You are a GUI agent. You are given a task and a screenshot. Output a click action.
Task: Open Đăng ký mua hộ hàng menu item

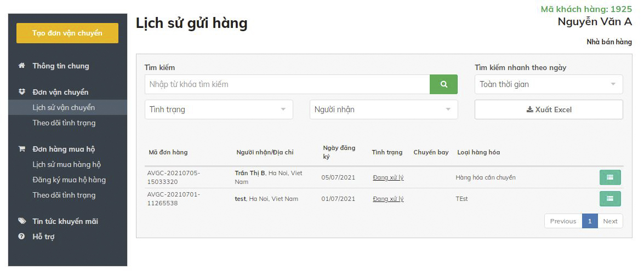pos(69,180)
